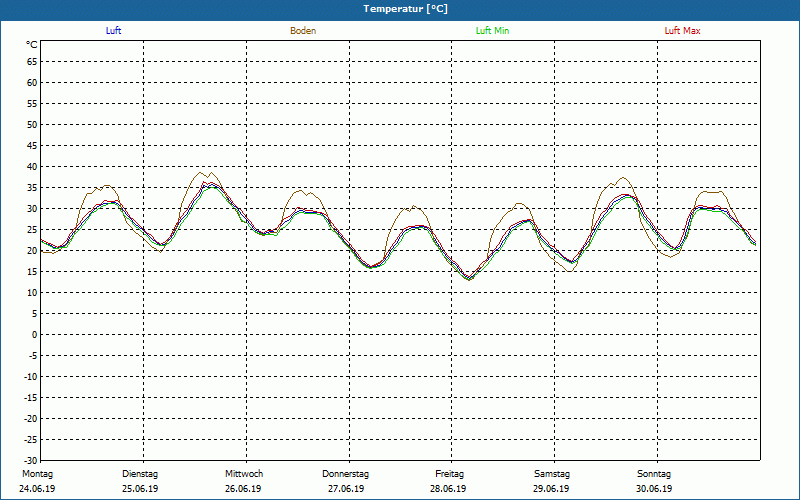The width and height of the screenshot is (800, 500).
Task: Click the 'Luft' legend label
Action: tap(113, 31)
